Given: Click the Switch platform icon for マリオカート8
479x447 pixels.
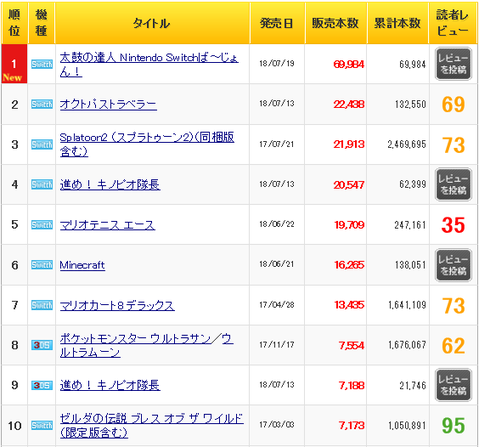Looking at the screenshot, I should click(x=42, y=305).
